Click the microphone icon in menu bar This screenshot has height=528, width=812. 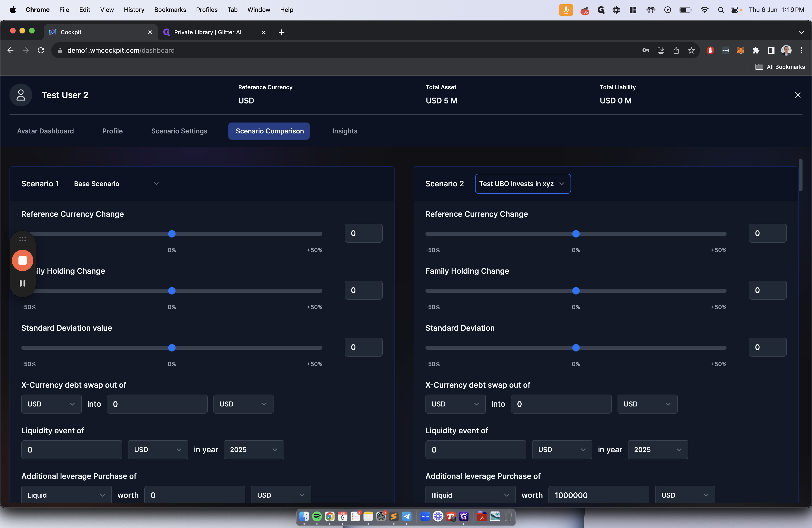coord(566,10)
